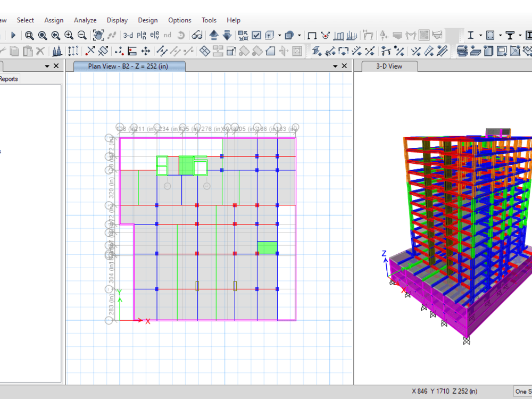Click the Delete icon on the lower toolbar
This screenshot has width=532, height=399.
(x=40, y=51)
